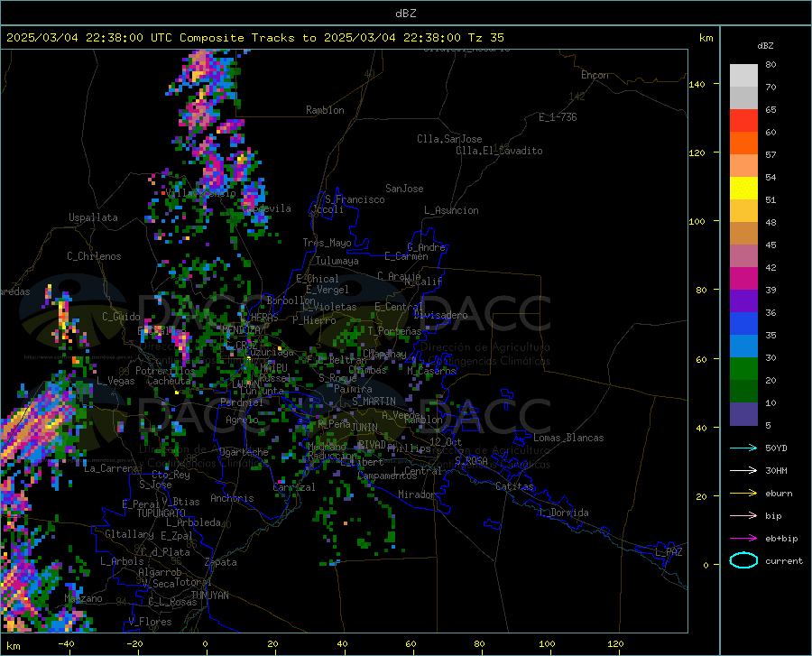Click the eb+bip magenta arrow legend icon
This screenshot has width=812, height=656.
[x=743, y=539]
